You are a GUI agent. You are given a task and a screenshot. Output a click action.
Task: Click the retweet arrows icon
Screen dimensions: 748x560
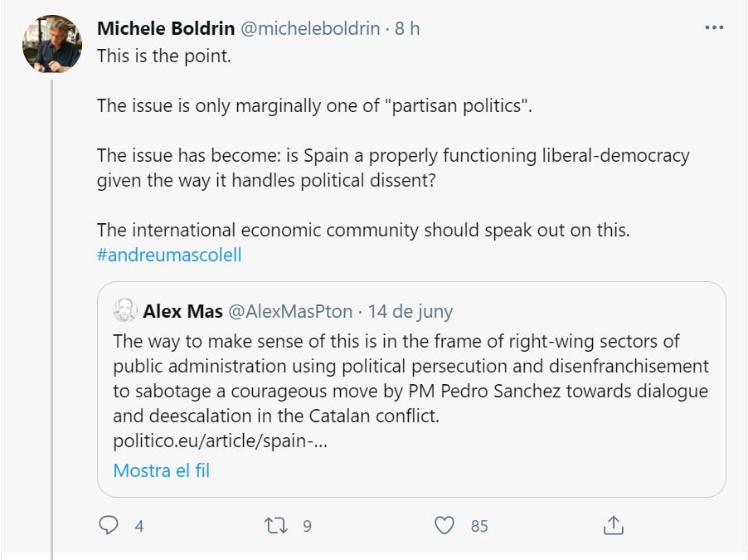coord(275,525)
